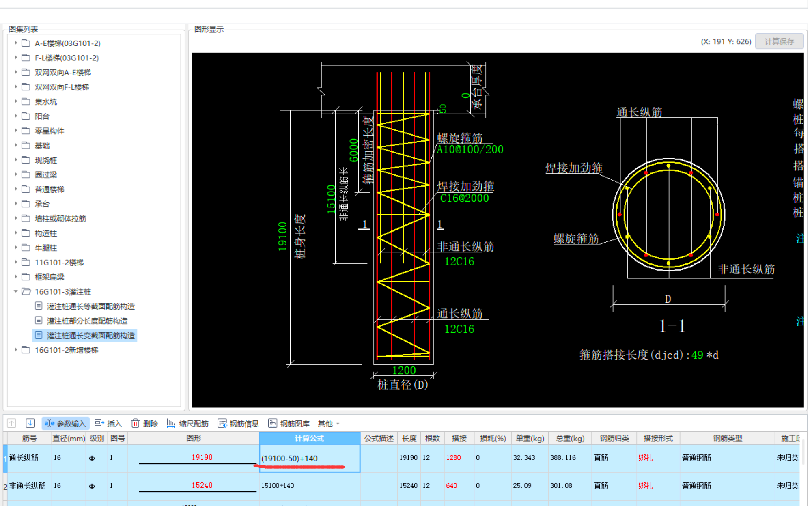Click the pile diameter value 1200
Viewport: 812px width, 506px height.
pyautogui.click(x=404, y=370)
